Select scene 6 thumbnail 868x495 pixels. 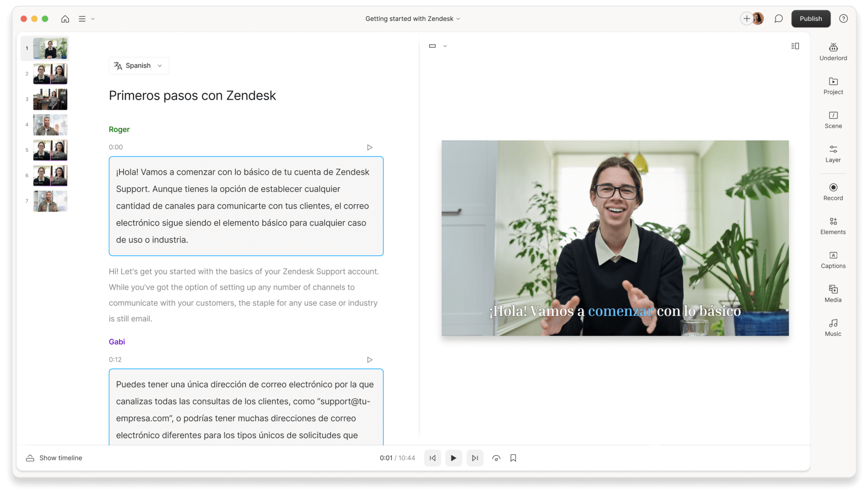[50, 176]
